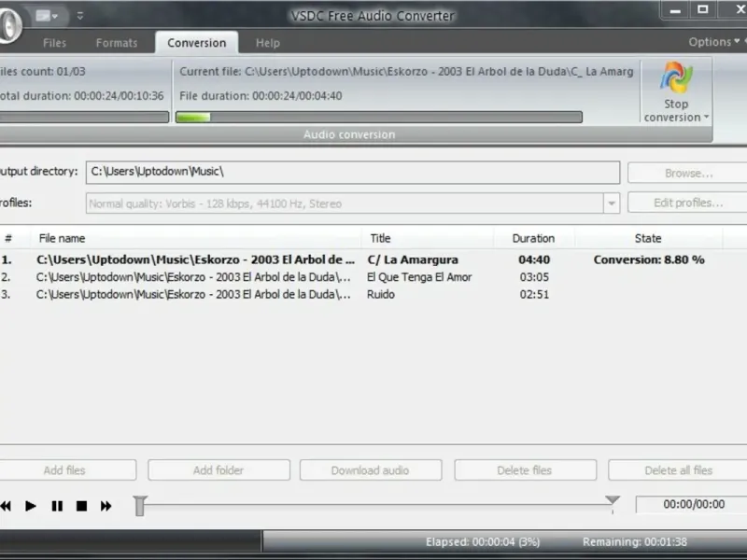Image resolution: width=747 pixels, height=560 pixels.
Task: Click the Delete all files button
Action: [x=679, y=470]
